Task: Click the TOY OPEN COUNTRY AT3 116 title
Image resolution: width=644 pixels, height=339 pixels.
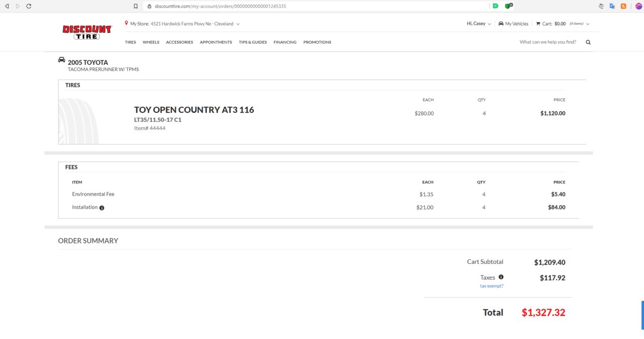Action: pos(194,110)
